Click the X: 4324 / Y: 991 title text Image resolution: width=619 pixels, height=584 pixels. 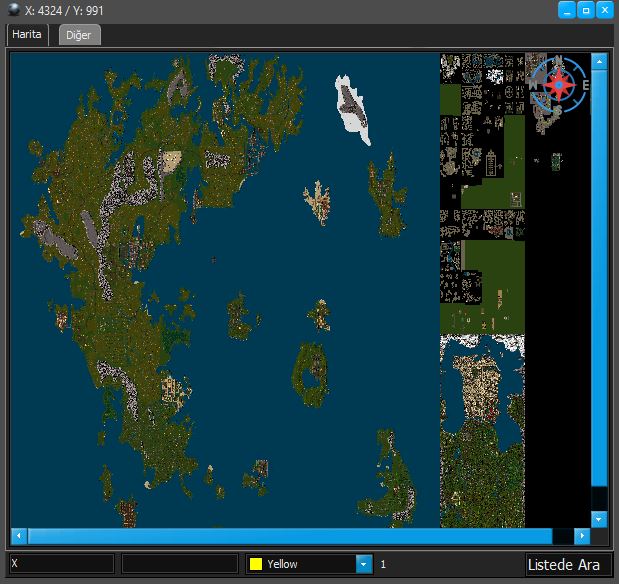tap(64, 11)
